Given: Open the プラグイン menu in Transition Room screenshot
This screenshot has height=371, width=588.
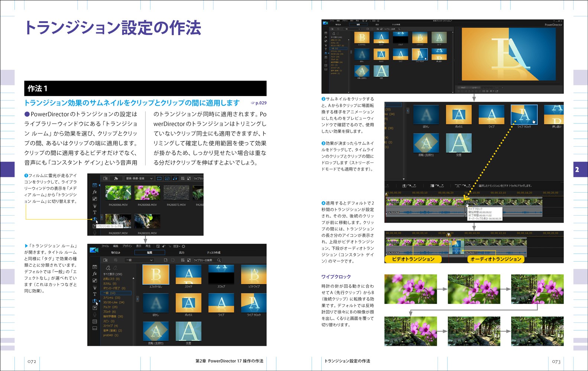Looking at the screenshot, I should click(127, 246).
